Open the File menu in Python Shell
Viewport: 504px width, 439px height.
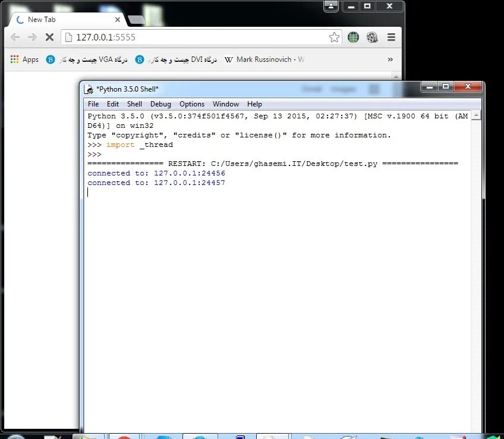click(x=93, y=104)
